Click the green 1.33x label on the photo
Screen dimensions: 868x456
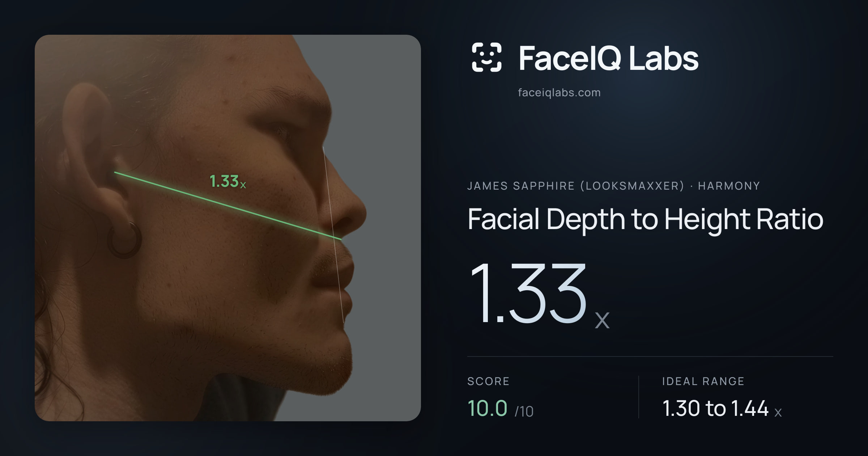228,181
